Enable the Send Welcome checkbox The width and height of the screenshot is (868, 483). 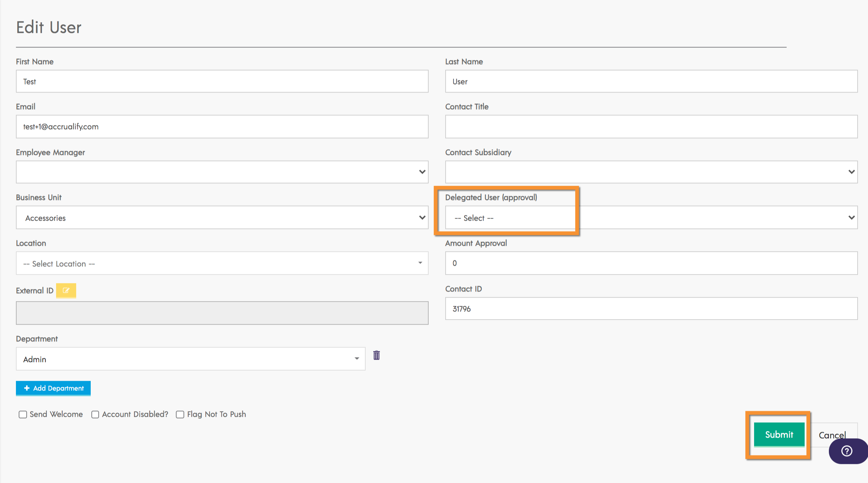(23, 414)
